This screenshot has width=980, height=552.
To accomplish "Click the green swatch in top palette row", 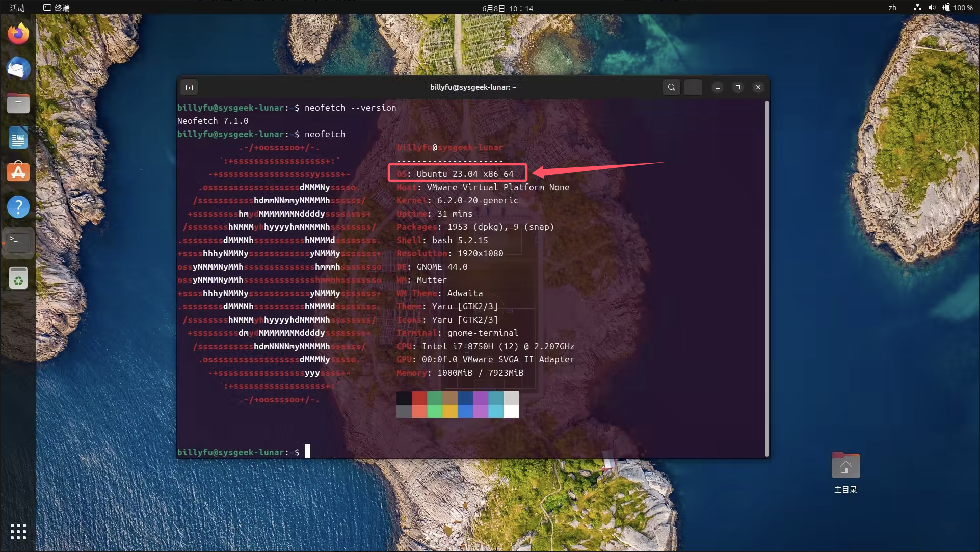I will point(435,398).
